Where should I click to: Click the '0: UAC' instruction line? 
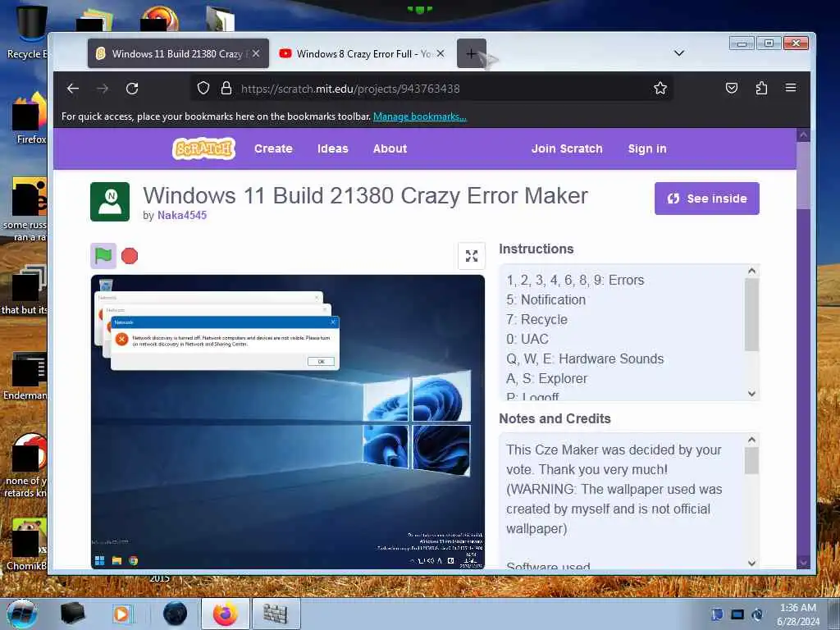(527, 339)
